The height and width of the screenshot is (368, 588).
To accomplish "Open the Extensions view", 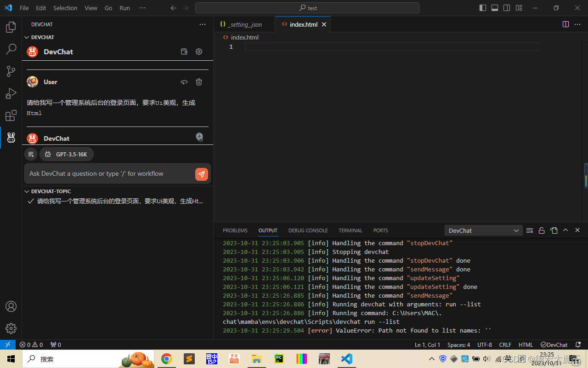I will tap(11, 115).
